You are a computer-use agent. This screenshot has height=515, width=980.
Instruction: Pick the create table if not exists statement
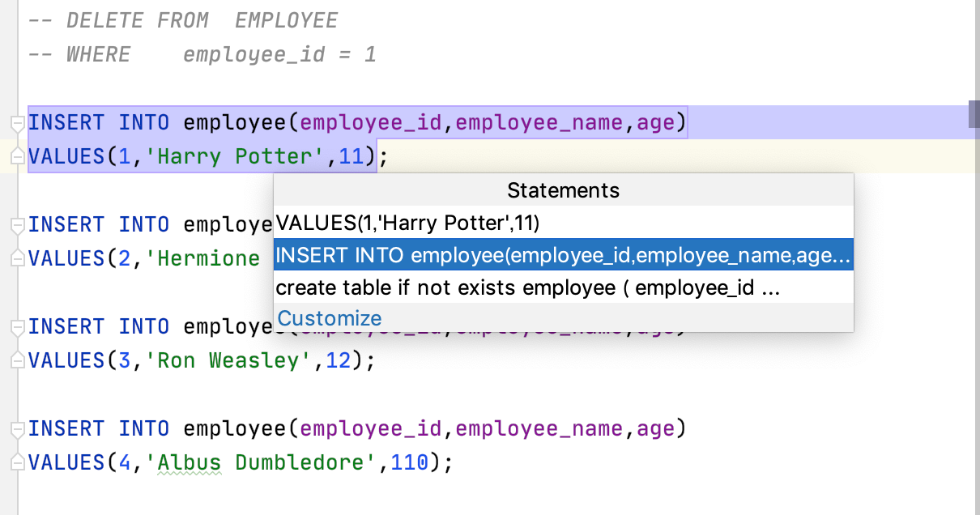pyautogui.click(x=564, y=288)
